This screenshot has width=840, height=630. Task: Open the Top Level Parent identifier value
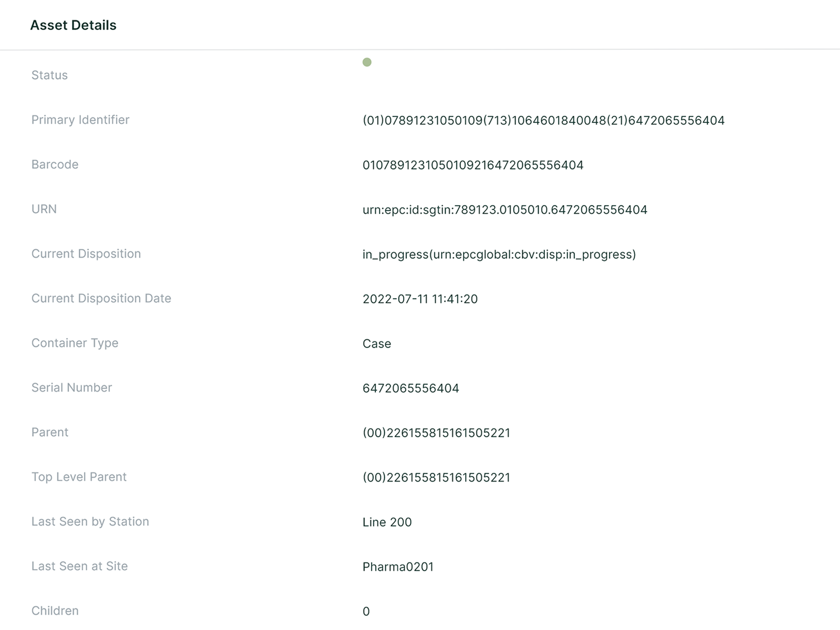point(436,478)
